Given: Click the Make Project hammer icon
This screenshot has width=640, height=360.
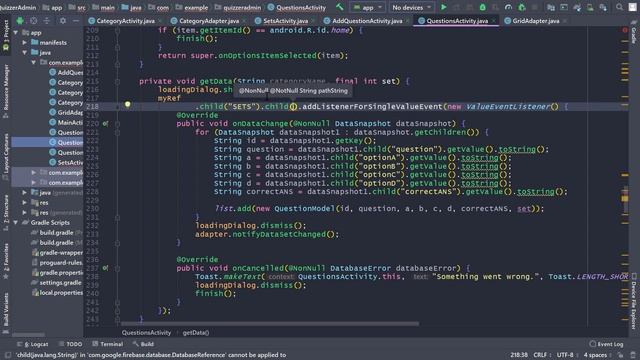Looking at the screenshot, I should [x=340, y=7].
